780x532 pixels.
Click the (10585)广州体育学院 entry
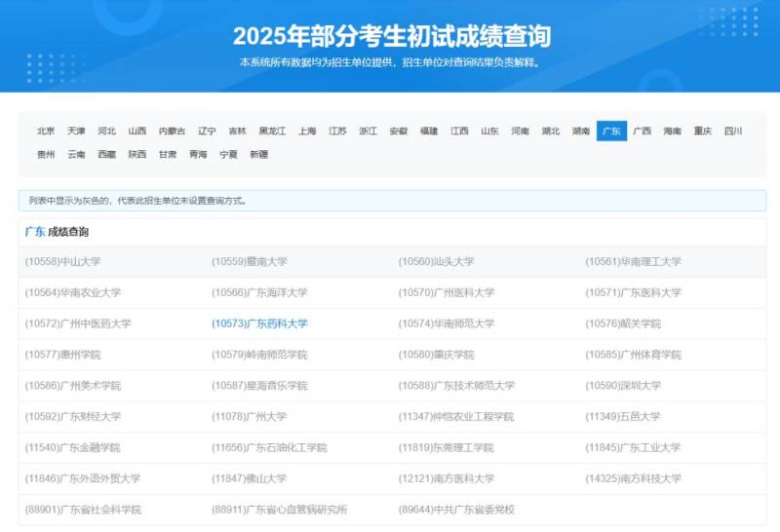pyautogui.click(x=633, y=355)
